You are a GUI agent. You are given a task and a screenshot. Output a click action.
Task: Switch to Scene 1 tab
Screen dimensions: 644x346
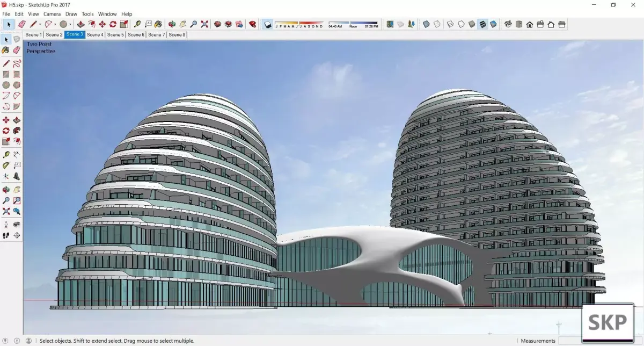tap(33, 34)
